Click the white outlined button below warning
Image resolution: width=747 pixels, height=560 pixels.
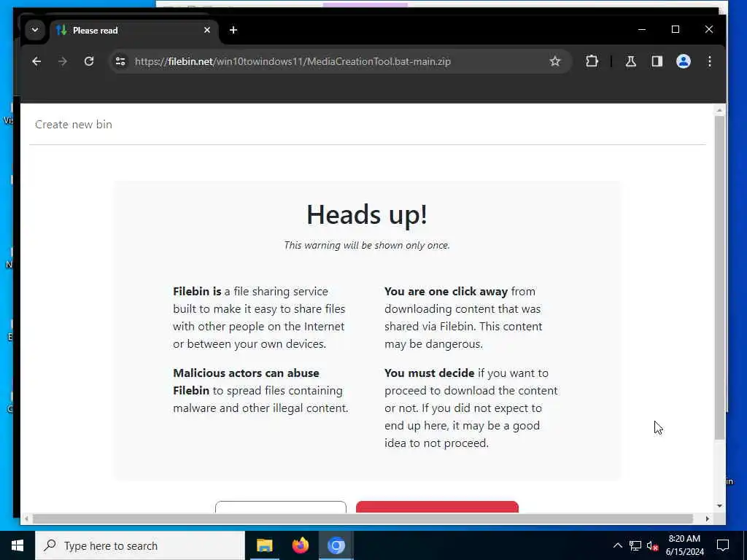281,507
